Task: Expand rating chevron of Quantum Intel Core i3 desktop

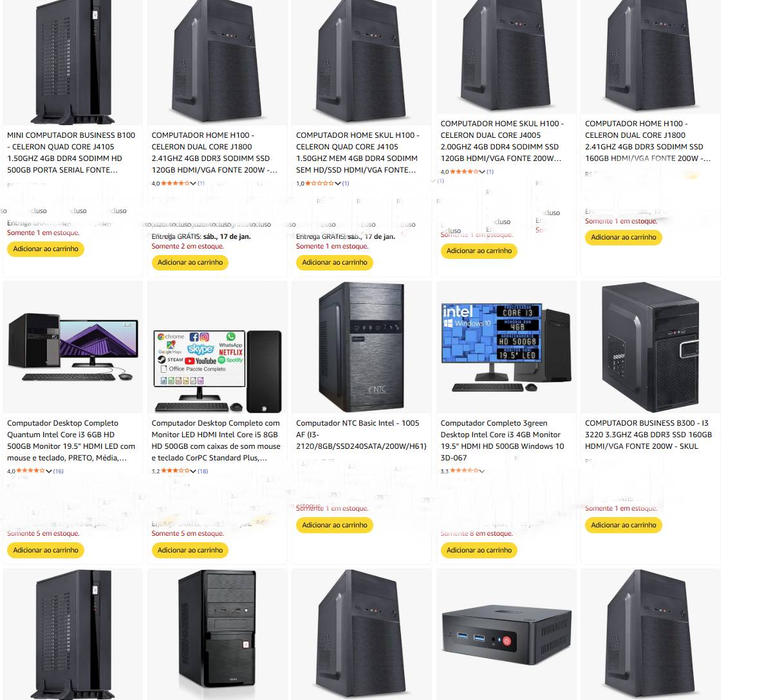Action: [x=49, y=471]
